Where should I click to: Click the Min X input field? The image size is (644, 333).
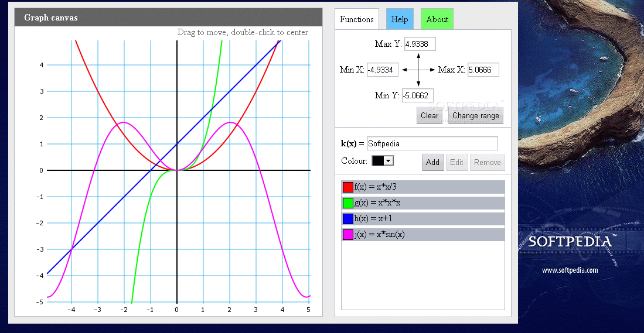[x=383, y=70]
